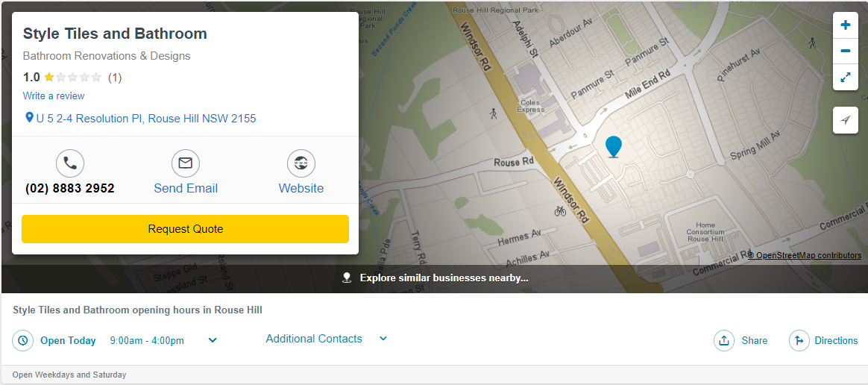Open OpenStreetMap contributors attribution

[805, 255]
